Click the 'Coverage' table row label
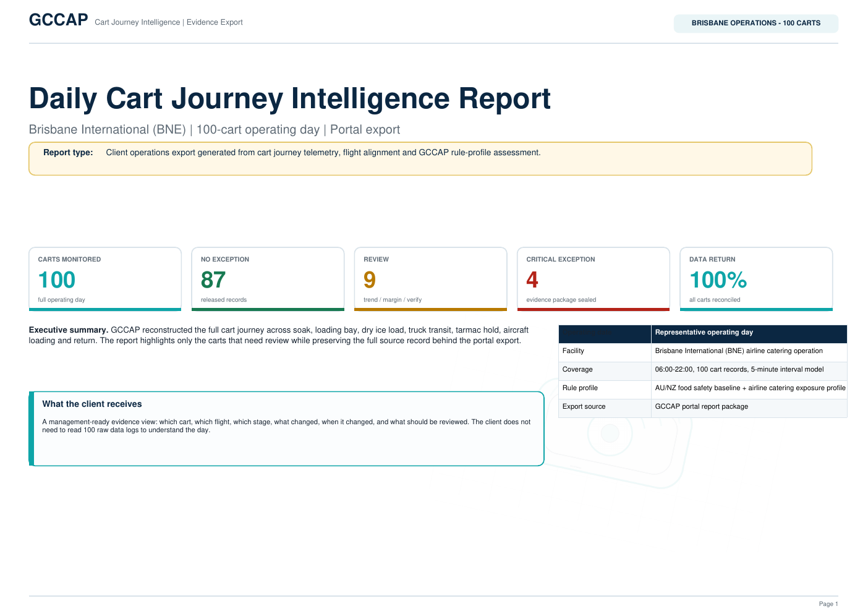The image size is (868, 614). coord(577,370)
